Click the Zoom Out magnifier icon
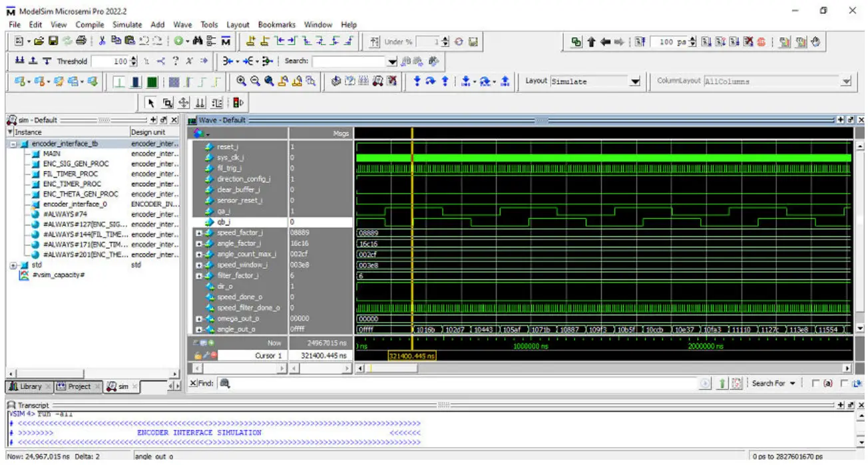868x465 pixels. tap(255, 81)
